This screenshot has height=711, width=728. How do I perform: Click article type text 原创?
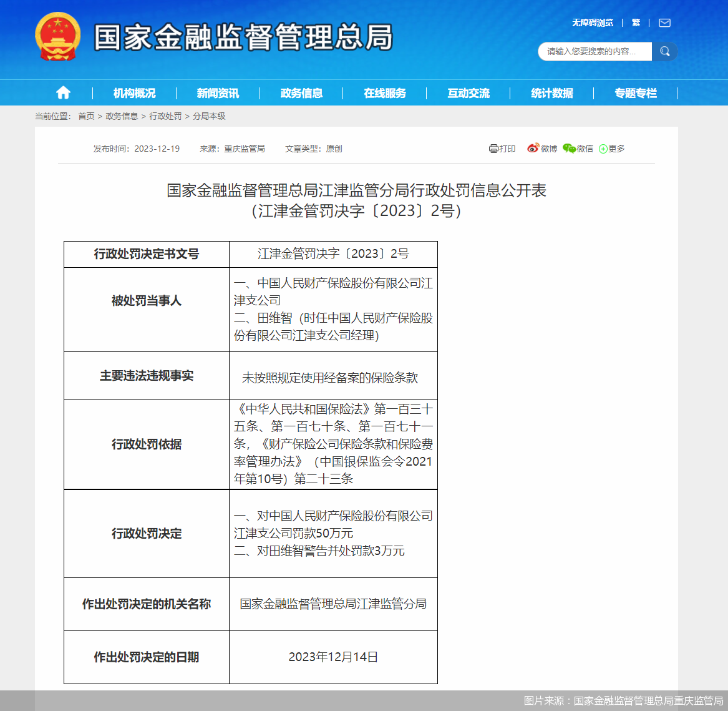(x=334, y=149)
